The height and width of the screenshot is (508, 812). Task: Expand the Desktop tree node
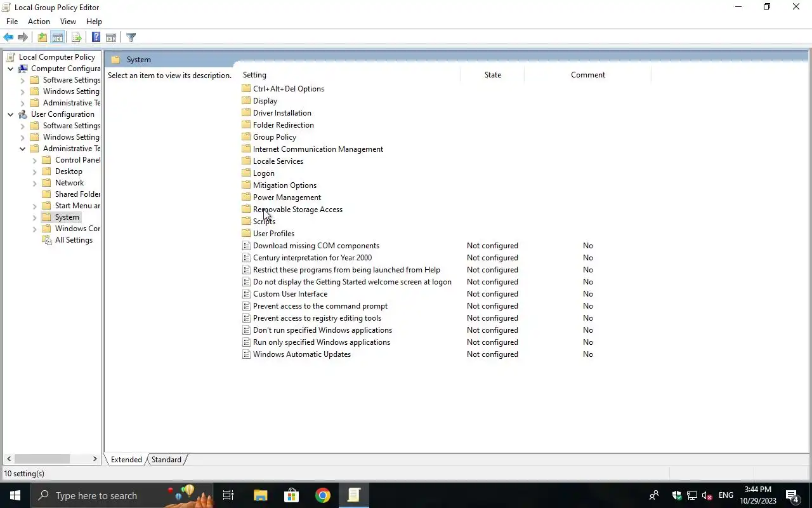[35, 171]
